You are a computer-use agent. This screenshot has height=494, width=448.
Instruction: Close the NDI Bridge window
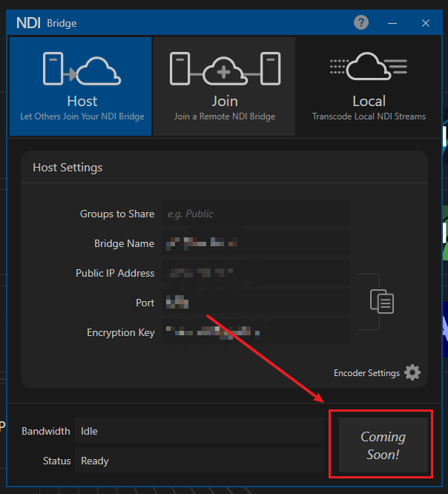[426, 23]
